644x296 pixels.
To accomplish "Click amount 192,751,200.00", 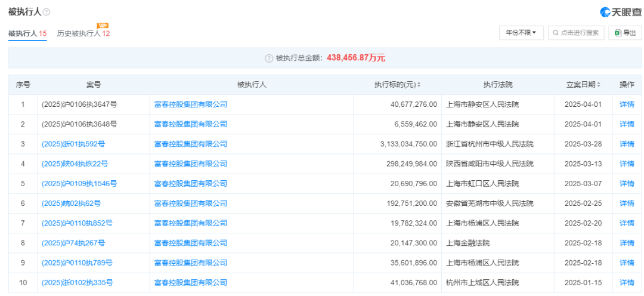I will click(x=411, y=203).
